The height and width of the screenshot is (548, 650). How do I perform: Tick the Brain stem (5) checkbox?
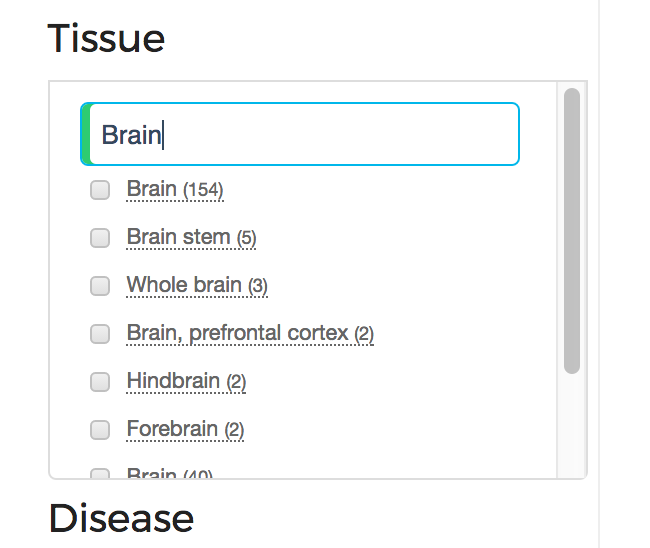point(100,238)
